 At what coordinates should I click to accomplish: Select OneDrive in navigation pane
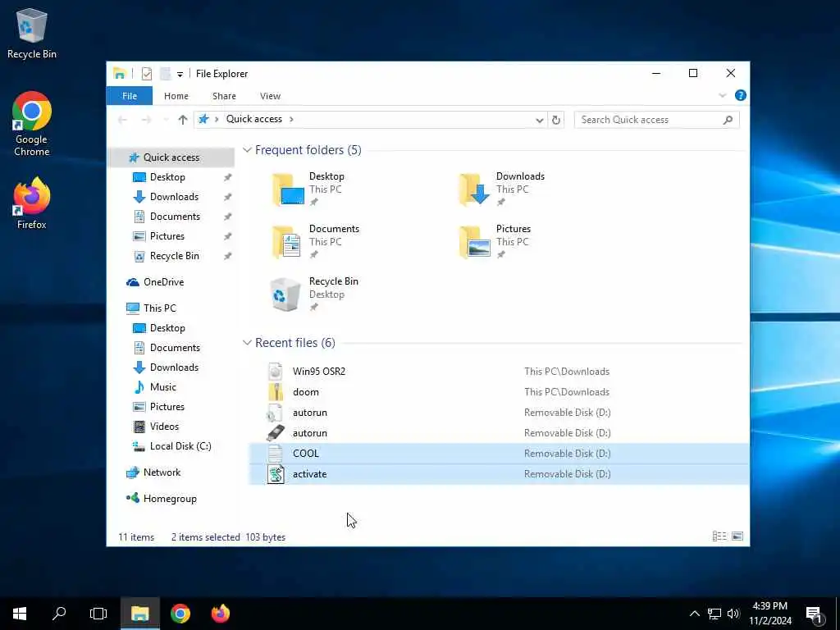tap(163, 282)
